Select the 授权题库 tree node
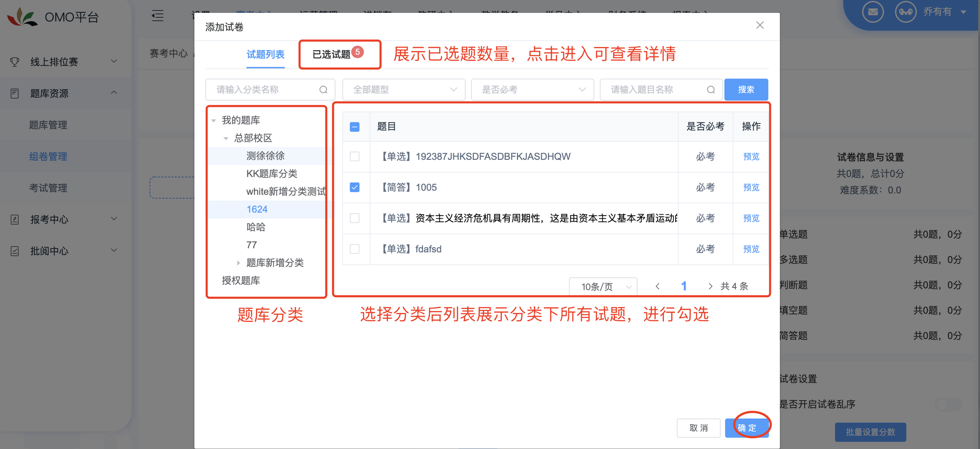Screen dimensions: 980x449 pos(241,280)
